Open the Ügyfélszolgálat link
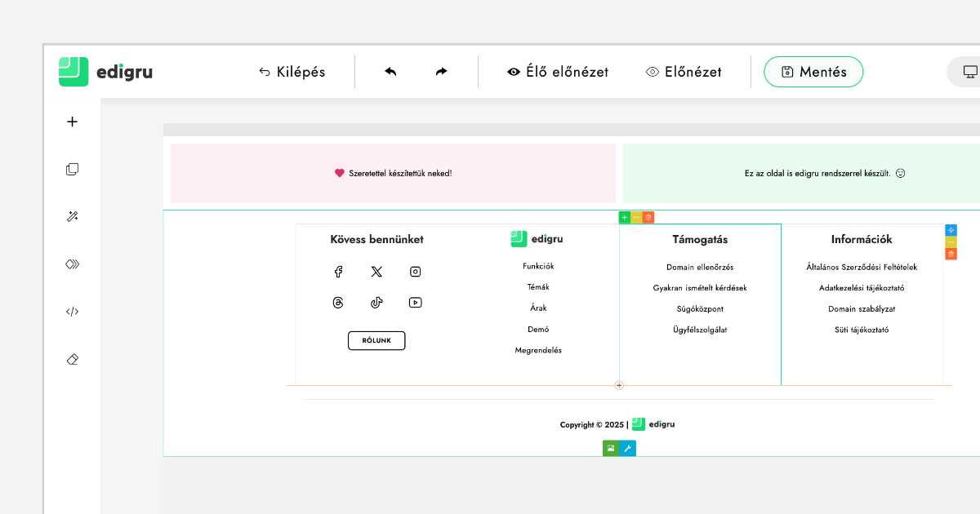This screenshot has height=514, width=980. [700, 330]
